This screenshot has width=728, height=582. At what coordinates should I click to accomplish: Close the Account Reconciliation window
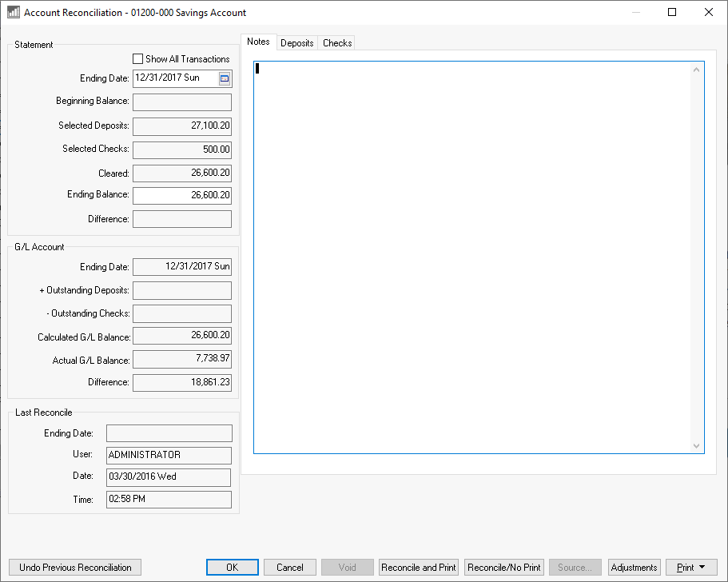click(x=709, y=12)
